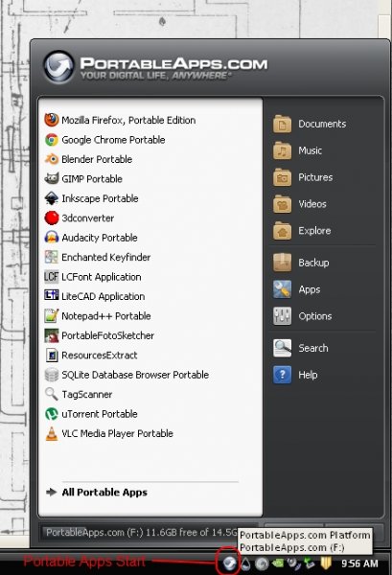Open Google Chrome Portable
This screenshot has width=392, height=575.
pyautogui.click(x=104, y=140)
